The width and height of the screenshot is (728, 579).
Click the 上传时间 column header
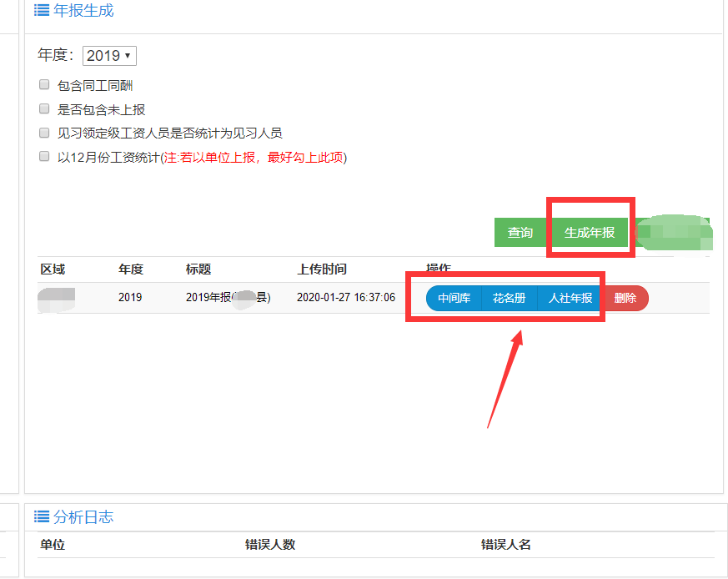322,269
